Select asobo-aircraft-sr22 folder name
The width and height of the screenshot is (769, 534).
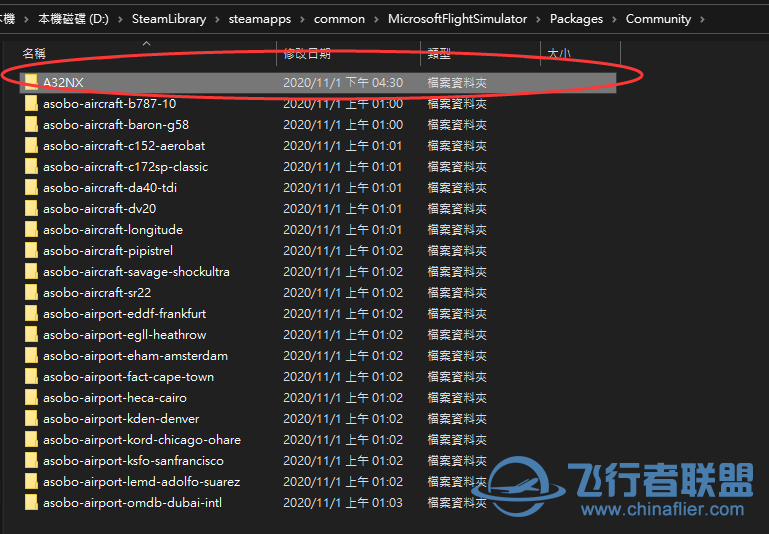[x=97, y=293]
